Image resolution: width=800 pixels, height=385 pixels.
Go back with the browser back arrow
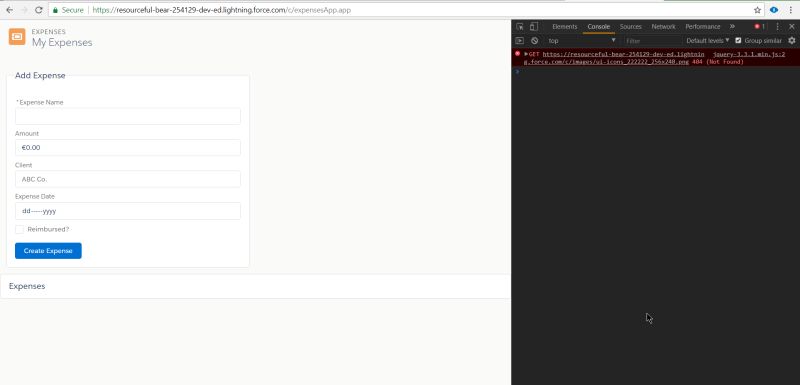coord(9,10)
